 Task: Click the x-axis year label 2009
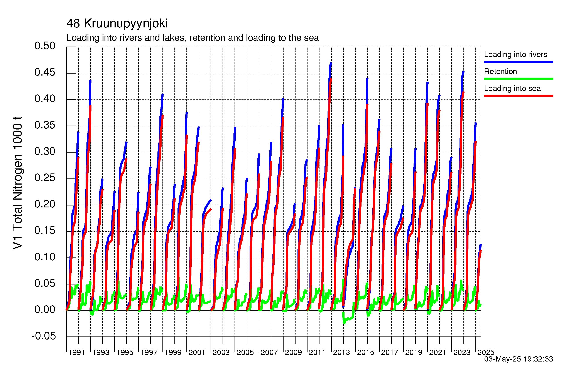coord(293,352)
